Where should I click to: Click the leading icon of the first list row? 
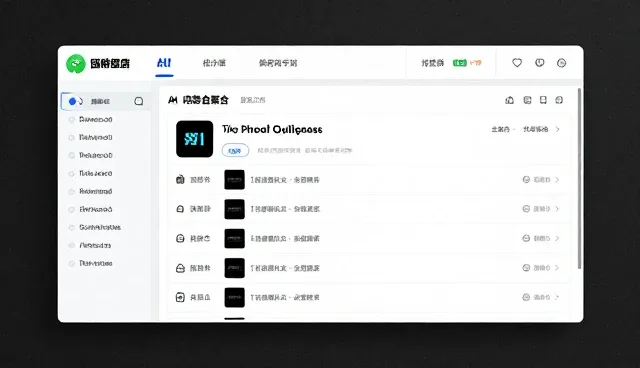click(x=180, y=180)
